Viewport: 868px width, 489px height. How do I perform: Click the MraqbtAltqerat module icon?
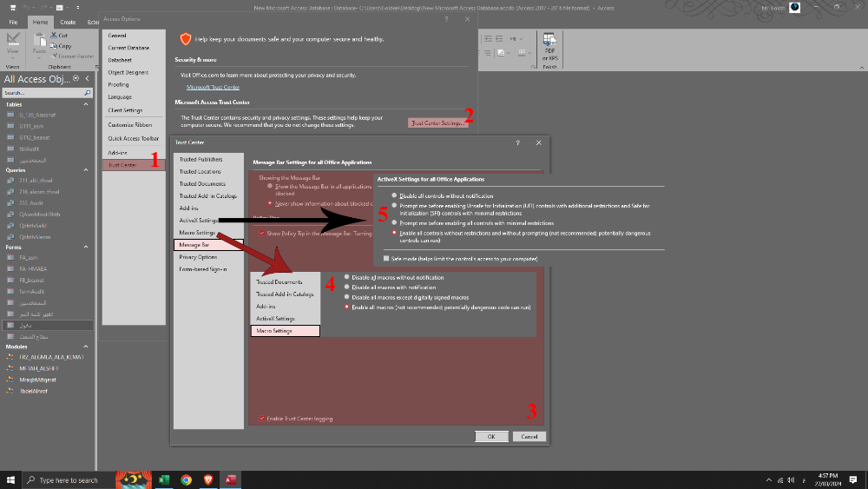(10, 380)
